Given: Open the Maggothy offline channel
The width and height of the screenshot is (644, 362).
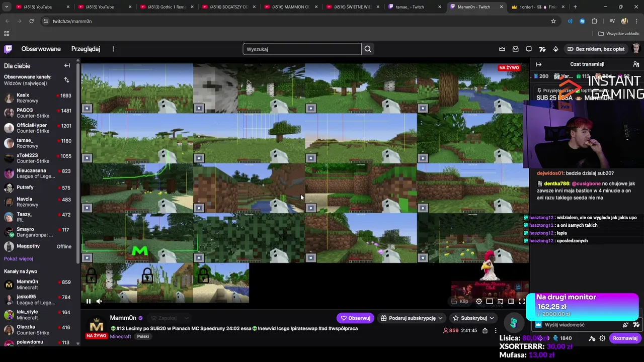Looking at the screenshot, I should click(39, 246).
